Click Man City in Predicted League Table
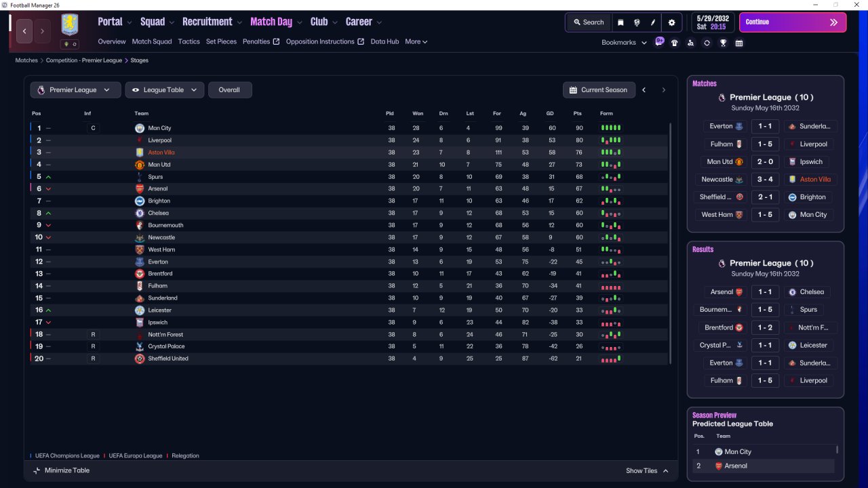868x488 pixels. coord(738,452)
